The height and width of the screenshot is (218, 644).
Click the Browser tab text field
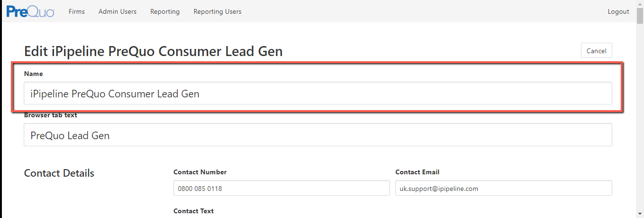[x=317, y=135]
